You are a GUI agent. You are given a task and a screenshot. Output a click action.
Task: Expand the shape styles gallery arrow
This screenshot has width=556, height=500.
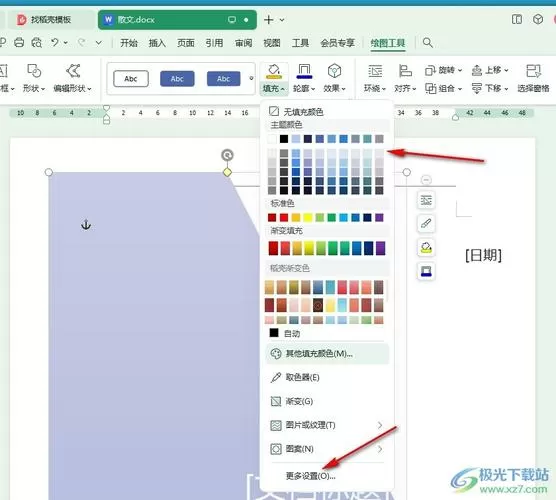(251, 78)
